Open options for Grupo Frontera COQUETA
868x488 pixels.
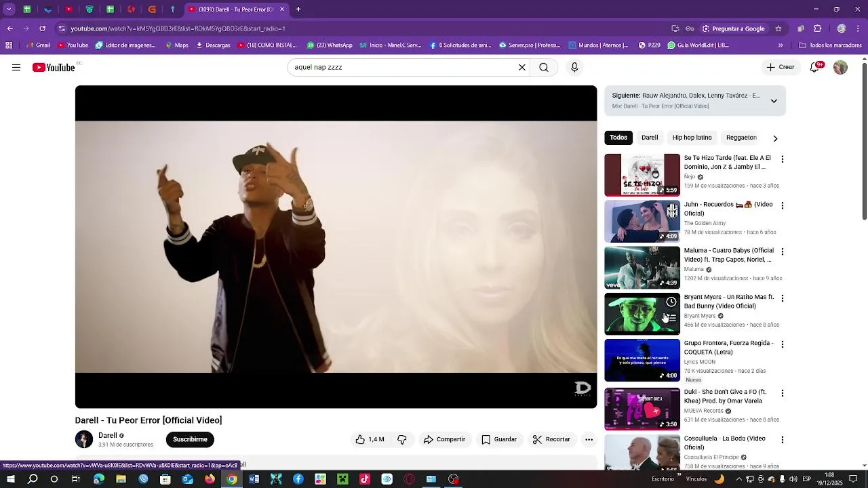click(x=783, y=344)
